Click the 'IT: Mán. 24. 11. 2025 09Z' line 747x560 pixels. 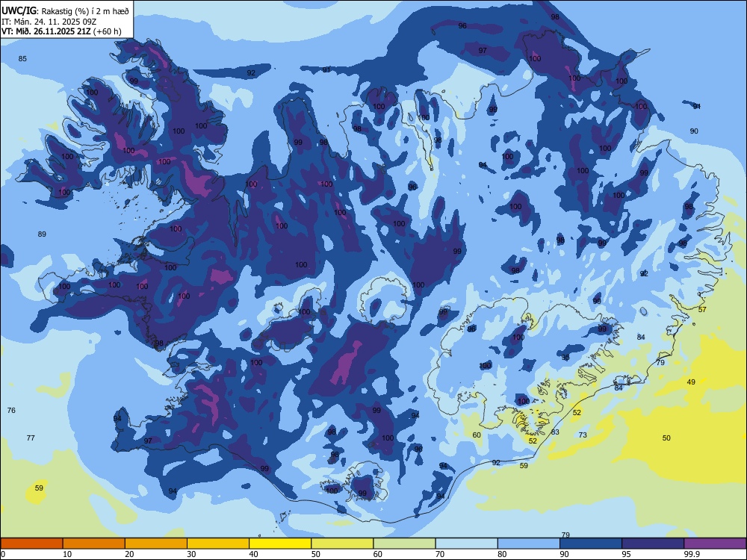[49, 22]
